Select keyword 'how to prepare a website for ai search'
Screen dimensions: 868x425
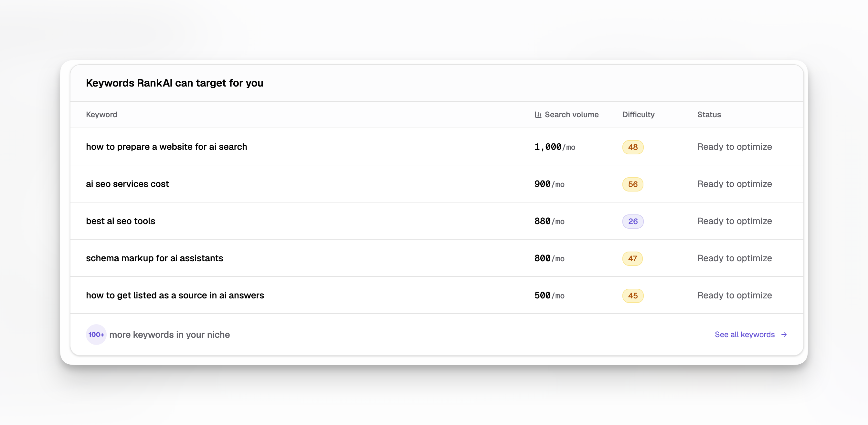click(166, 147)
